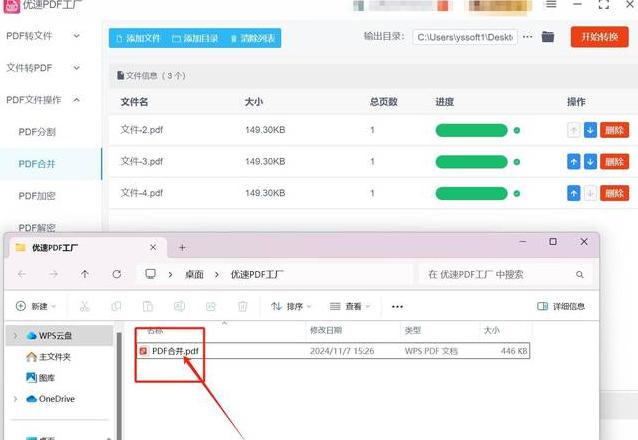Sort by 大小 column in Explorer

pos(492,330)
